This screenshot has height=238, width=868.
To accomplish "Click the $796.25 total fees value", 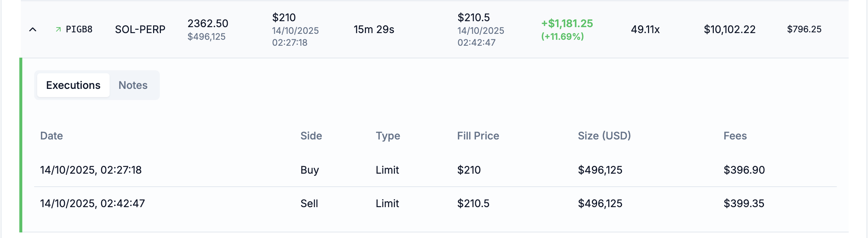I will (x=804, y=29).
